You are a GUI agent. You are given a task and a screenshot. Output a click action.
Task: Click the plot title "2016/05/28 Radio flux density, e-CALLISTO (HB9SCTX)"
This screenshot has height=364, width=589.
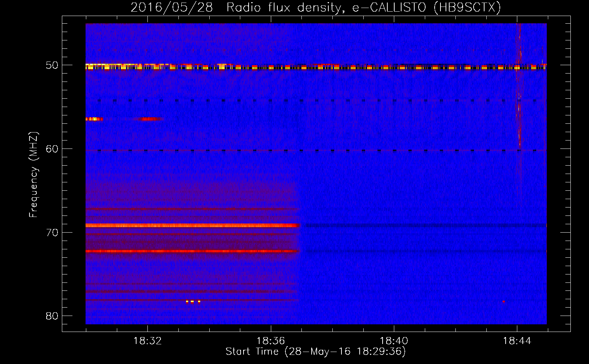(x=316, y=7)
